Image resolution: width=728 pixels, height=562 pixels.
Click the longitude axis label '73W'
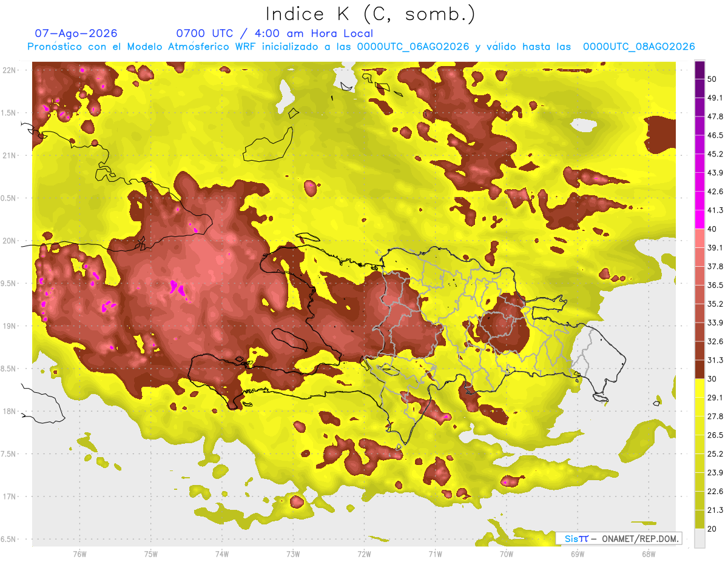point(293,554)
